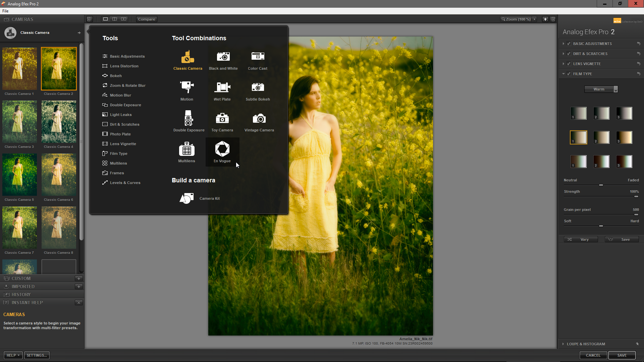Reset the Film Type section with its arrow
This screenshot has height=362, width=644.
[x=639, y=74]
